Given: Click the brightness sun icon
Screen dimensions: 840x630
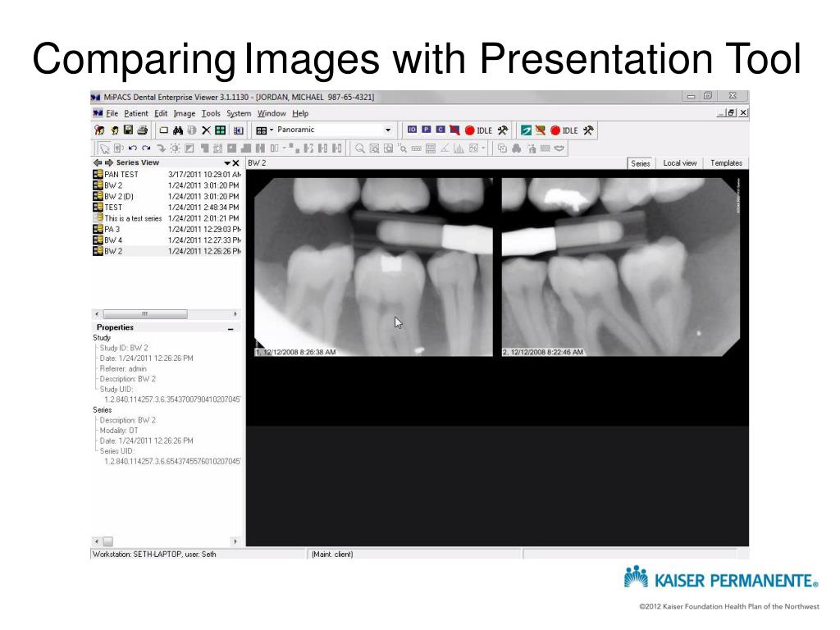Looking at the screenshot, I should pos(176,148).
